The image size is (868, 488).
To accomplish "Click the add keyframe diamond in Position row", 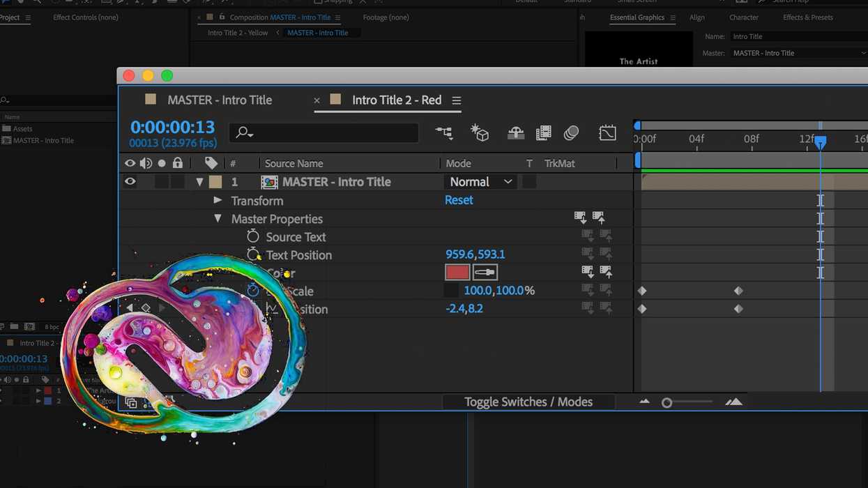I will 146,307.
